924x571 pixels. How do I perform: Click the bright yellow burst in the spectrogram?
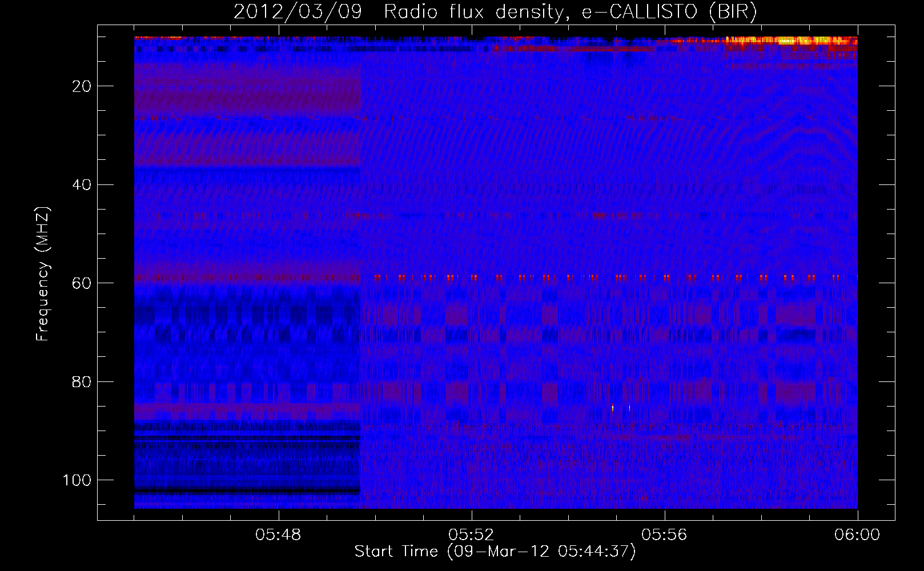tap(792, 41)
